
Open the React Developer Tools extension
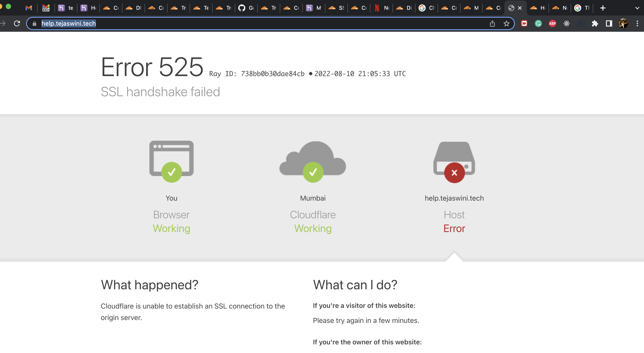(x=566, y=23)
